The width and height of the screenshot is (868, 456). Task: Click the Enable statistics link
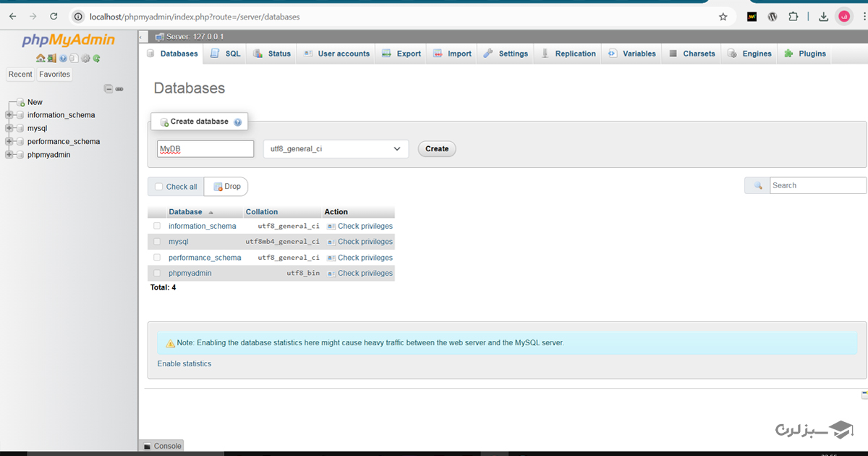184,363
